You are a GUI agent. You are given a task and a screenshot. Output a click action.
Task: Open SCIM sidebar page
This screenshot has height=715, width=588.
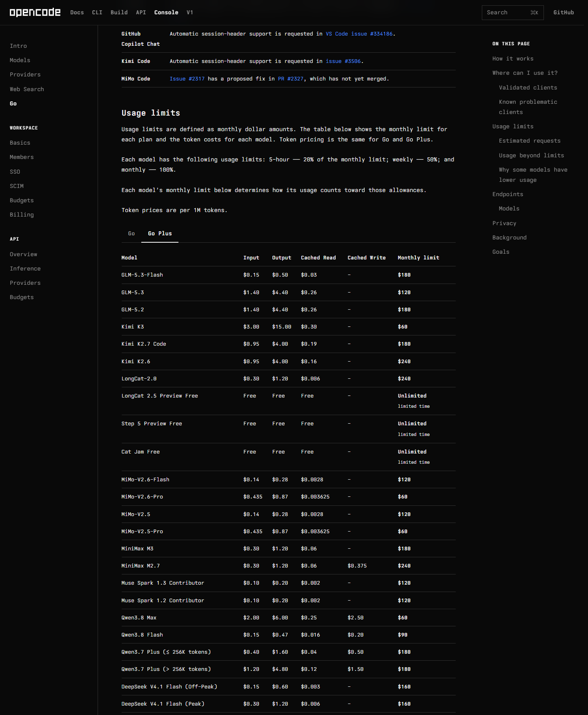[17, 186]
